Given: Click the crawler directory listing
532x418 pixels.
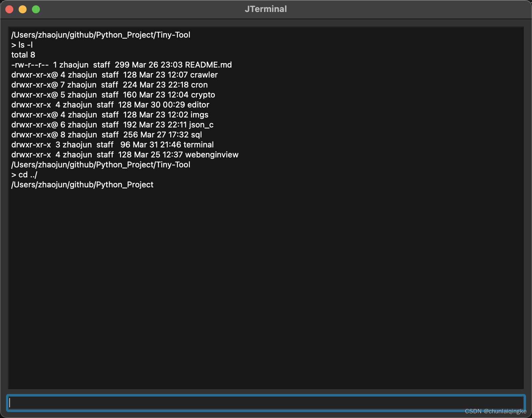Looking at the screenshot, I should [x=115, y=75].
